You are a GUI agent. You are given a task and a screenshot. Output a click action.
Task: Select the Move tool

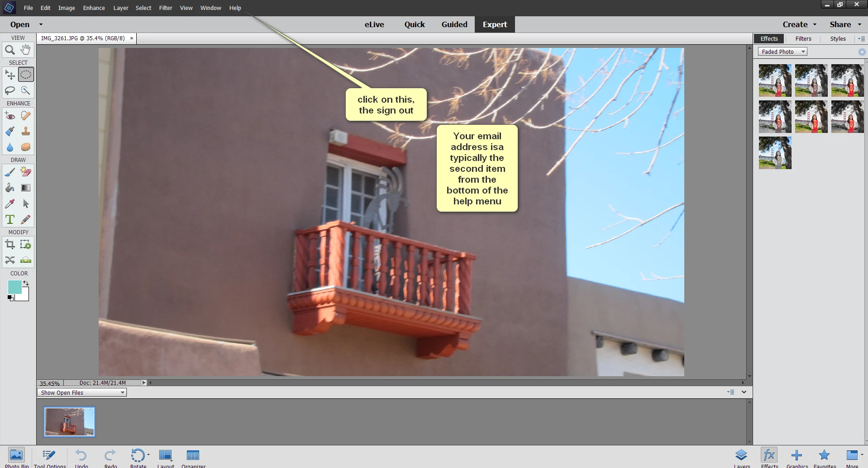[x=10, y=75]
